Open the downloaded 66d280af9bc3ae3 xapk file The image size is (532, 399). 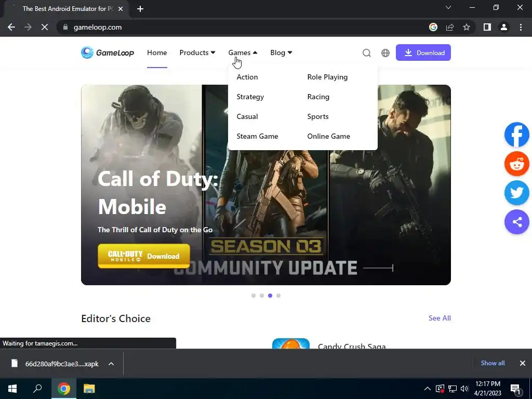[x=55, y=364]
